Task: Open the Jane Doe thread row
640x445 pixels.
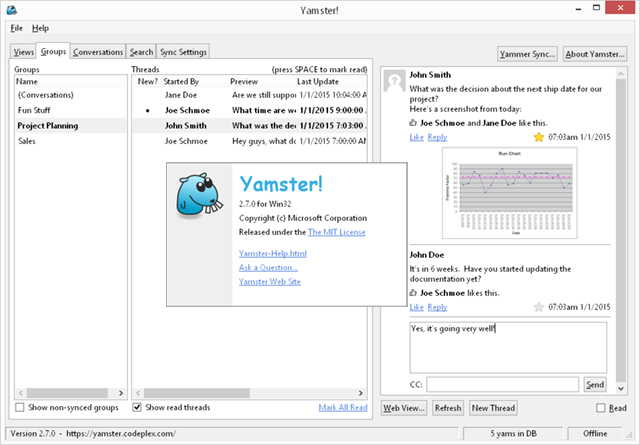Action: click(x=249, y=95)
